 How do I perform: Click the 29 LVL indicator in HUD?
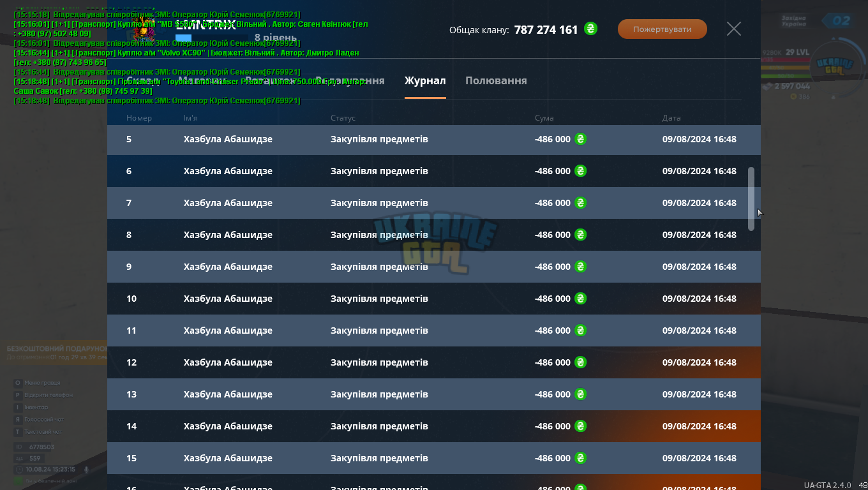[x=798, y=52]
